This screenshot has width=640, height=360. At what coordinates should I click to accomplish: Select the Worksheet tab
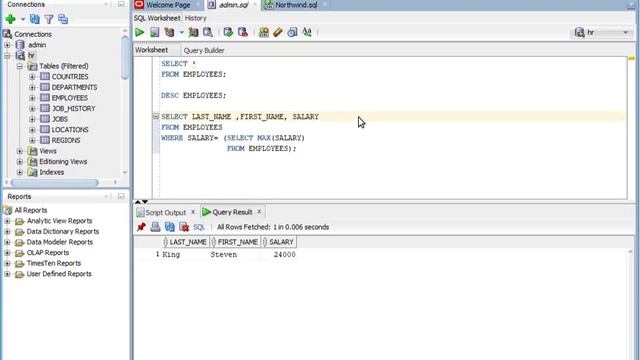tap(151, 50)
